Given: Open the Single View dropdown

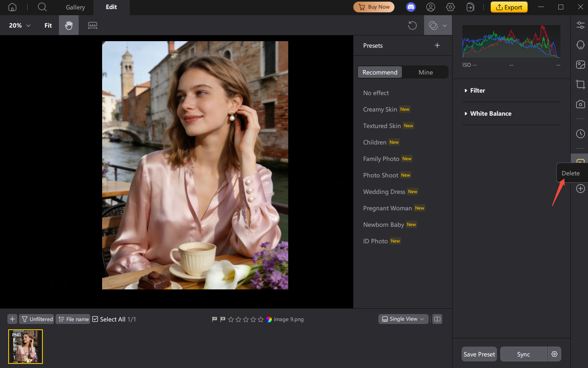Looking at the screenshot, I should (x=403, y=319).
